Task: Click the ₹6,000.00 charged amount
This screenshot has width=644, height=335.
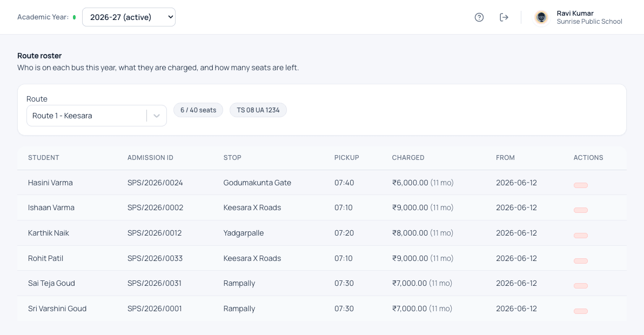Action: (x=410, y=183)
